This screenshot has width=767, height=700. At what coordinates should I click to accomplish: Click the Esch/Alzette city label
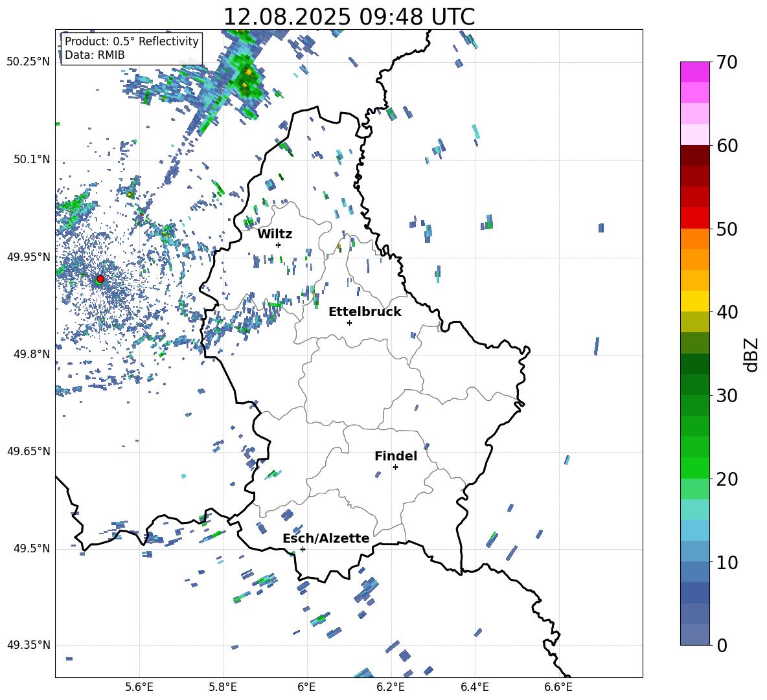point(326,538)
